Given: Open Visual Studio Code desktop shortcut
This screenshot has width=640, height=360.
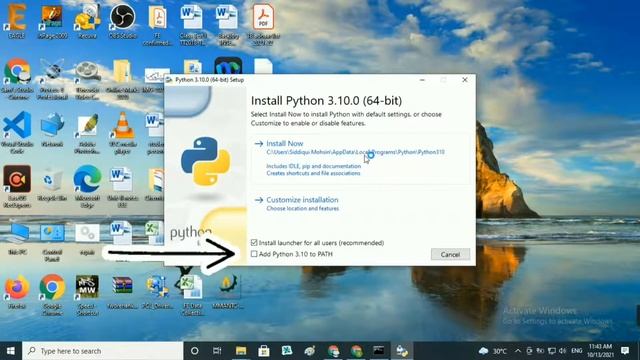Looking at the screenshot, I should coord(17,132).
